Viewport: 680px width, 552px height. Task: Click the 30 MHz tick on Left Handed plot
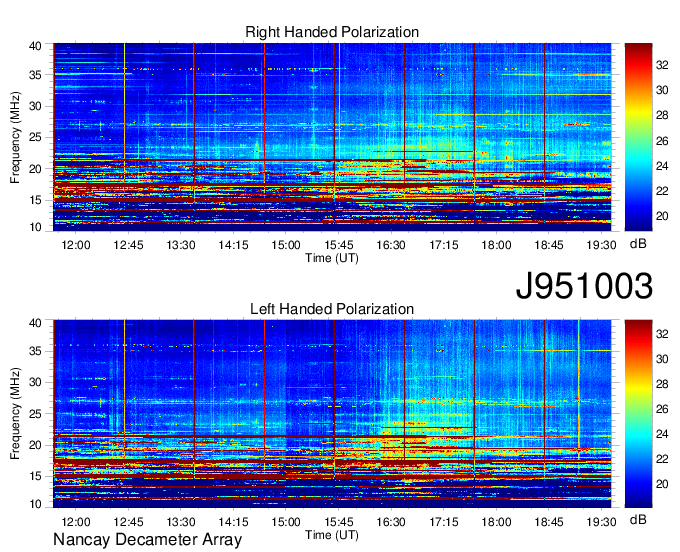tap(35, 382)
